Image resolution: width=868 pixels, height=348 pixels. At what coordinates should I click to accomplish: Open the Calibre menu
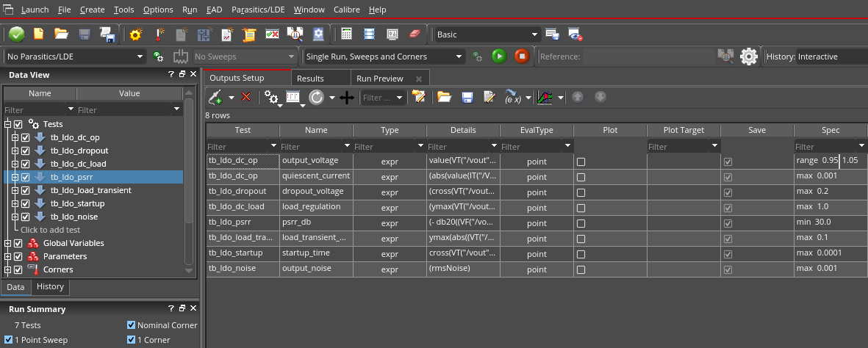346,10
